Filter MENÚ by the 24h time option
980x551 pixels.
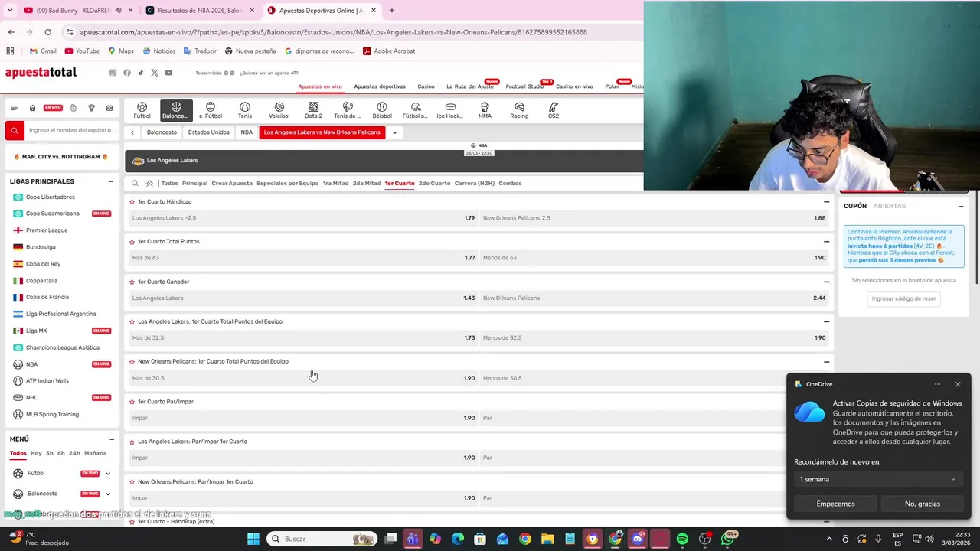[74, 453]
